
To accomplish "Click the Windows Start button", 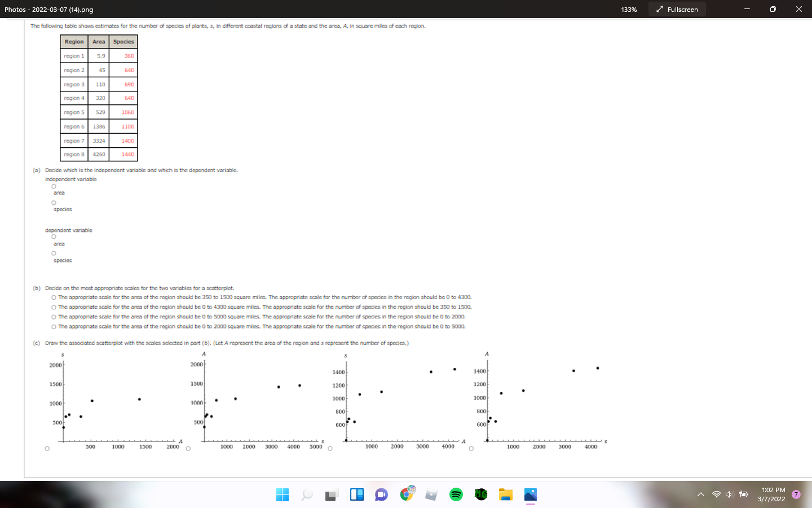I will click(x=282, y=495).
